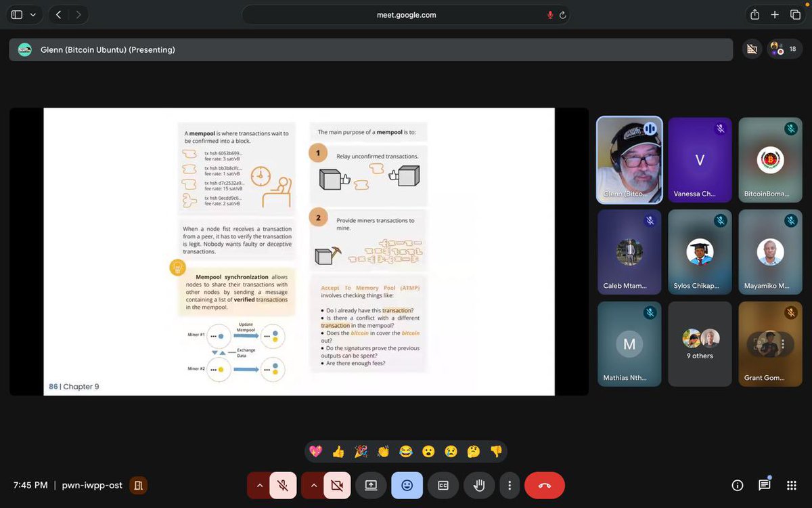Send surprised face emoji reaction
The height and width of the screenshot is (508, 812).
[x=428, y=451]
